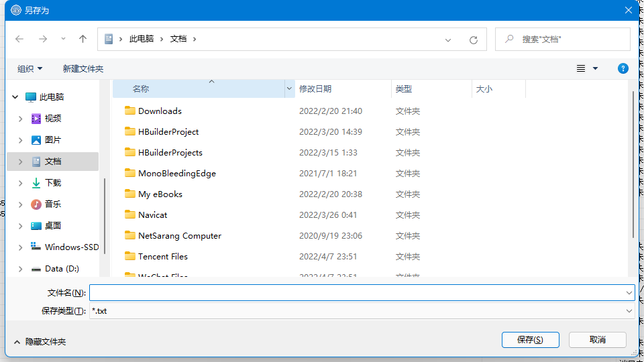Expand the 下载 tree node
This screenshot has width=644, height=362.
click(20, 183)
